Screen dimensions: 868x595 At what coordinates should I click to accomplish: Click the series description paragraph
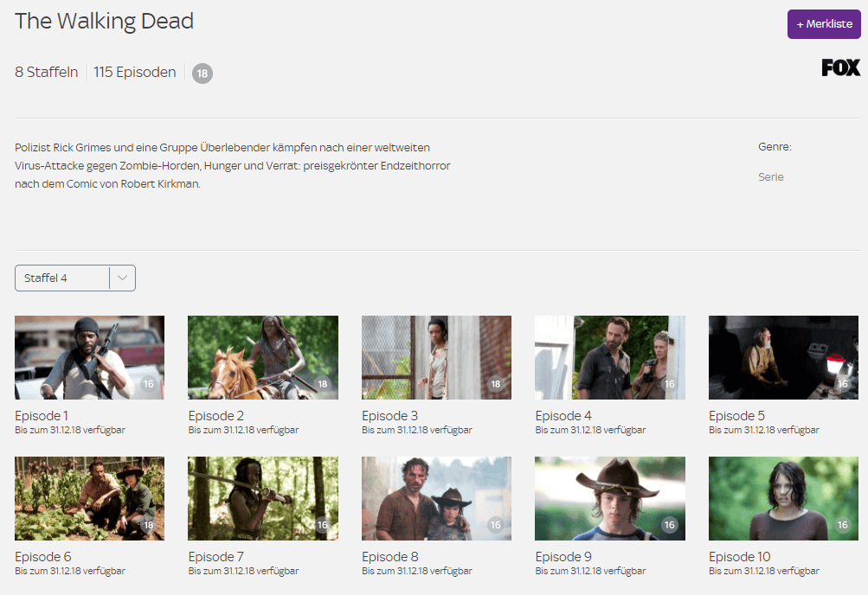(x=233, y=165)
